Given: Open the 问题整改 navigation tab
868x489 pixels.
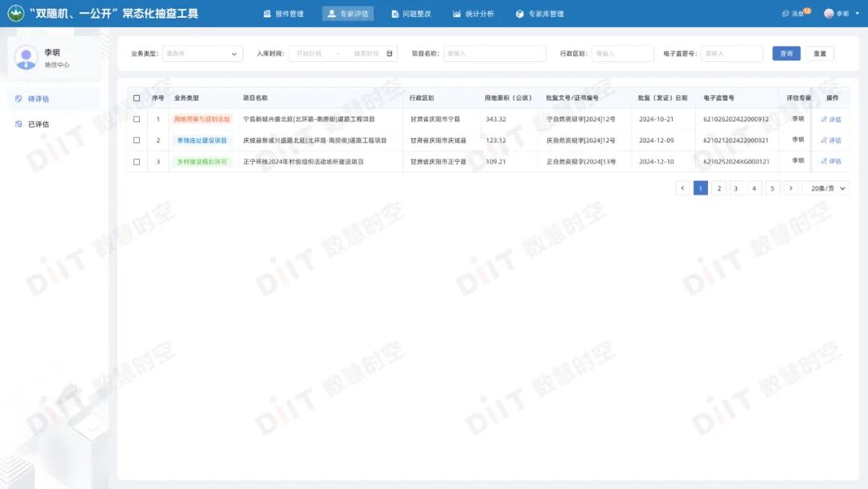Looking at the screenshot, I should [x=411, y=14].
